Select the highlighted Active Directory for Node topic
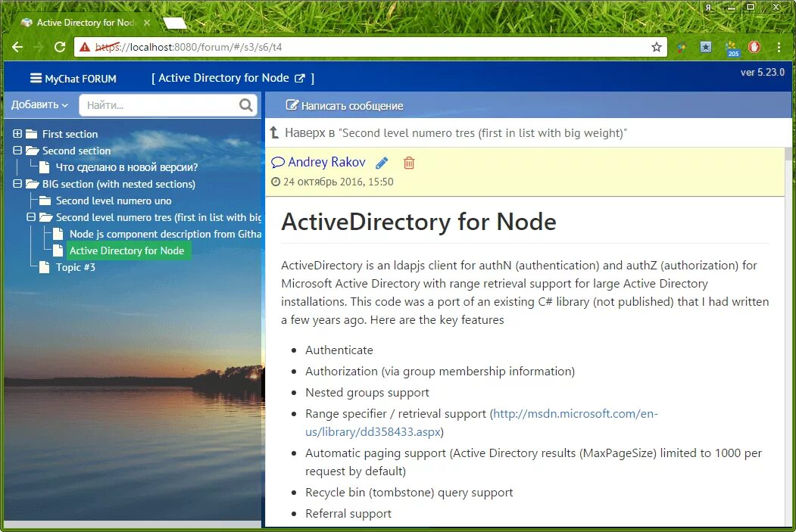The height and width of the screenshot is (532, 796). pyautogui.click(x=129, y=250)
